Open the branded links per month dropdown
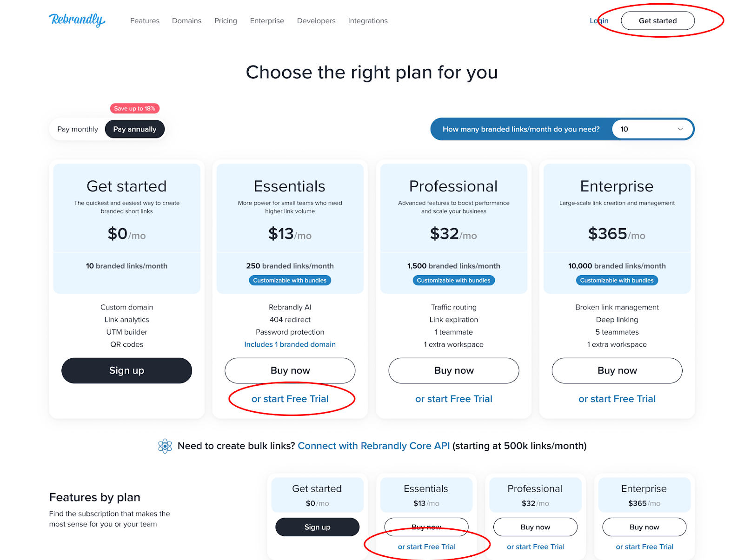Image resolution: width=744 pixels, height=560 pixels. click(x=653, y=129)
